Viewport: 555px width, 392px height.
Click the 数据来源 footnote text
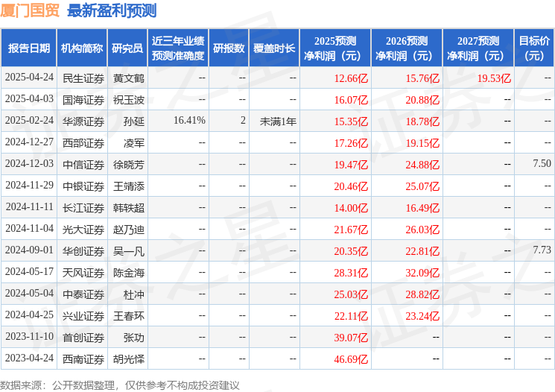coord(120,385)
